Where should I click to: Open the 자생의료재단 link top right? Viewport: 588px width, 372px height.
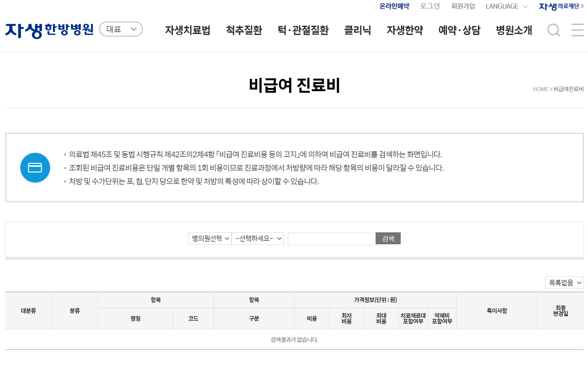561,6
